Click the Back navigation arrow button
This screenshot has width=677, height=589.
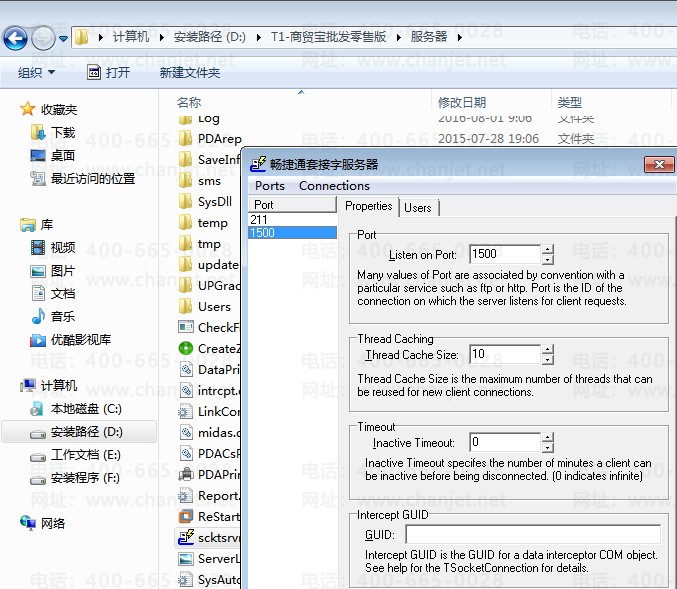(x=16, y=38)
